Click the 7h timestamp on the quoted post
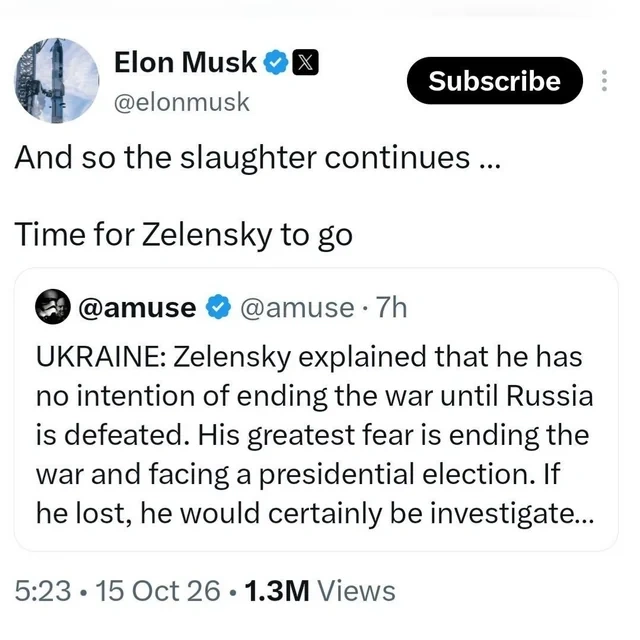This screenshot has height=640, width=640. point(391,307)
